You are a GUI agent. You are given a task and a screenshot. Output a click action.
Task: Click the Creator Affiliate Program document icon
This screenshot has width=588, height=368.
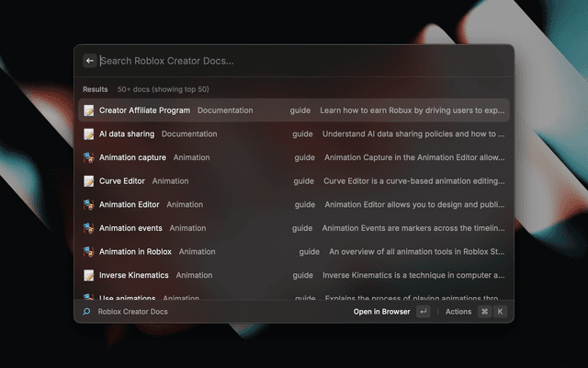coord(89,110)
